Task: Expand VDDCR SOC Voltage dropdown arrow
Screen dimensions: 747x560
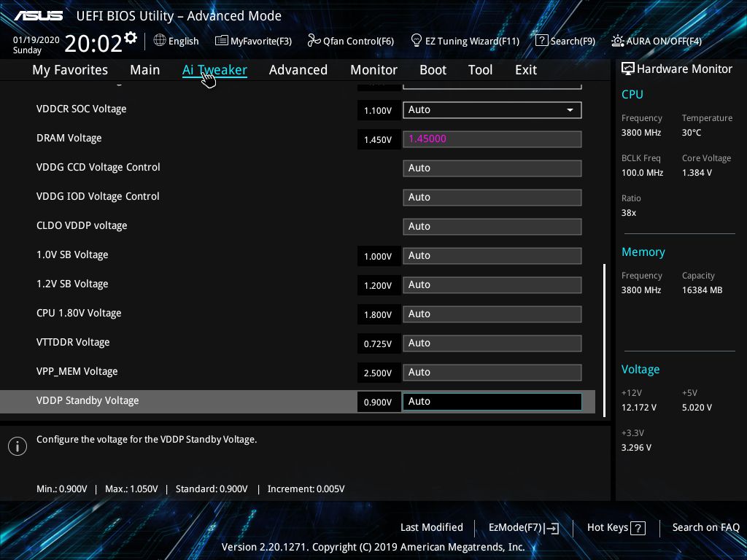Action: click(570, 110)
